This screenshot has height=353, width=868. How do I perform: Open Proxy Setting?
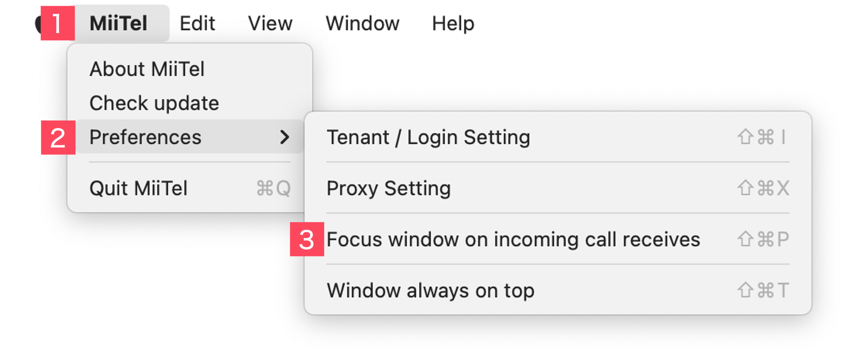(557, 188)
